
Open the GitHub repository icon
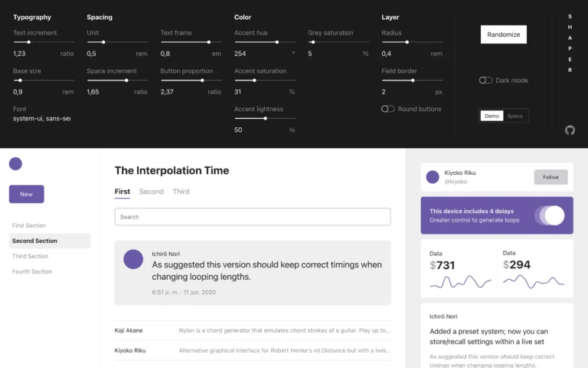click(x=570, y=130)
